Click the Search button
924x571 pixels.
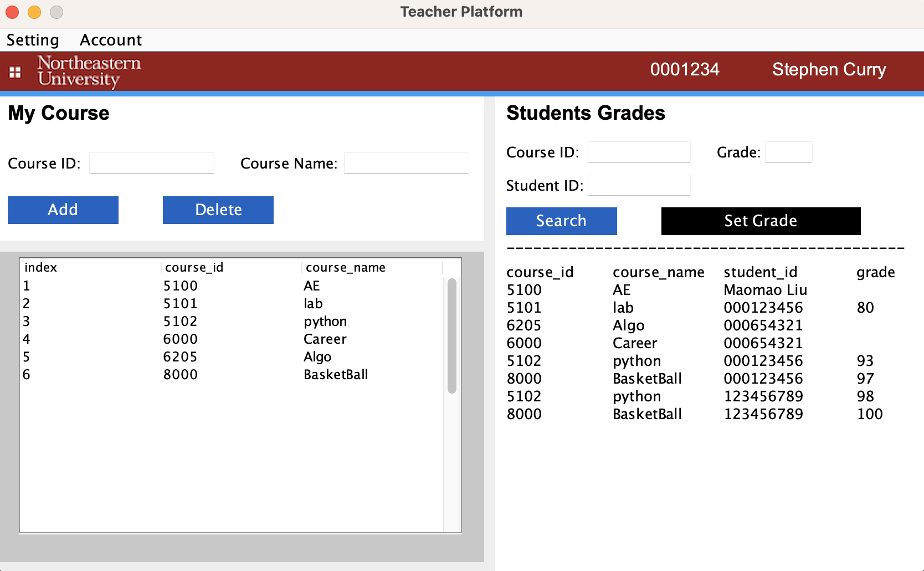tap(562, 221)
